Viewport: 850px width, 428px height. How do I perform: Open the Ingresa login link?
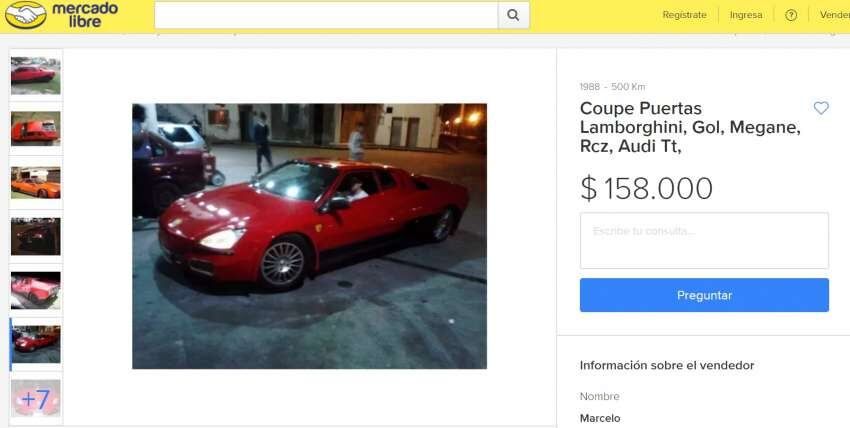pyautogui.click(x=746, y=15)
